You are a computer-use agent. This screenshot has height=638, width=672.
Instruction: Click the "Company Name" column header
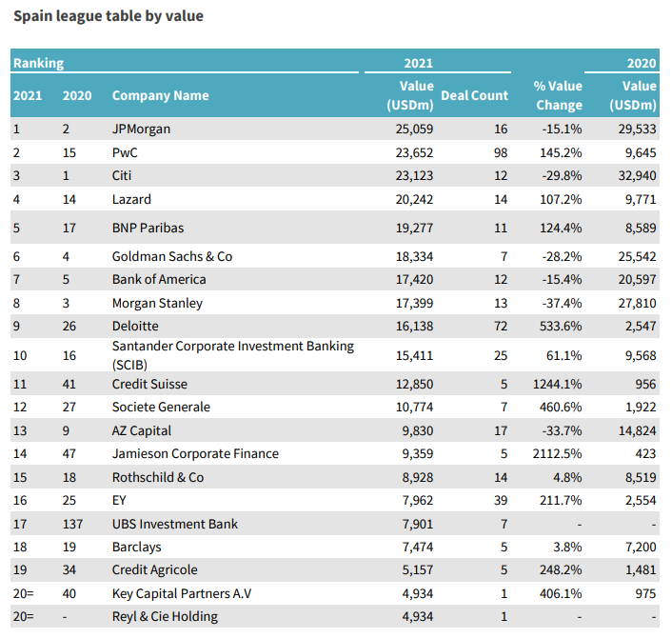[160, 95]
